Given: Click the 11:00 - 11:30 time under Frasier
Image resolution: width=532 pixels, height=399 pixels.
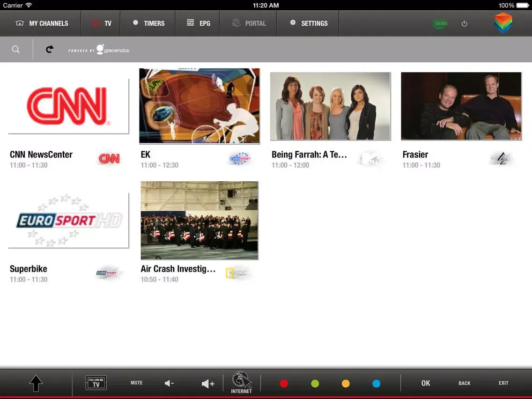Looking at the screenshot, I should pyautogui.click(x=421, y=165).
